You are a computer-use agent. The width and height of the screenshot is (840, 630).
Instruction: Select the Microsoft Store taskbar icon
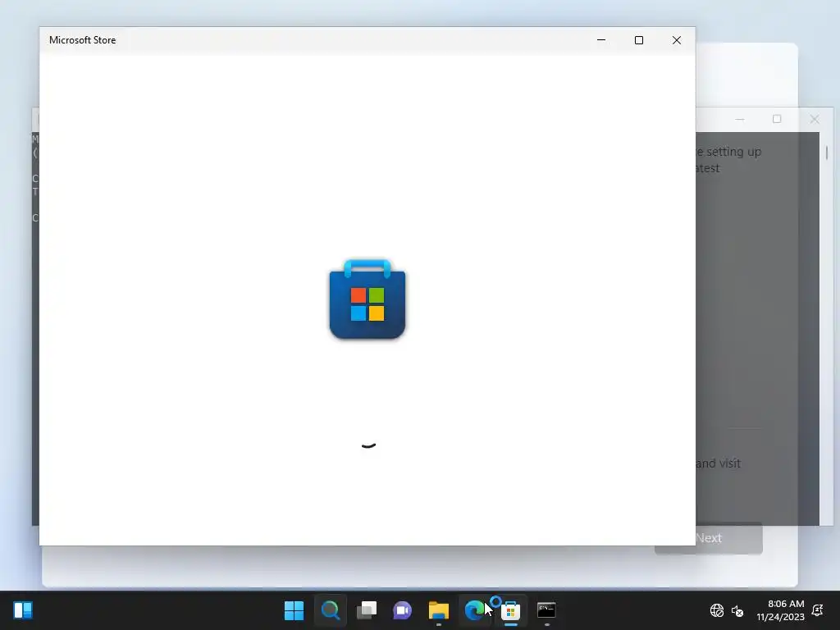(510, 610)
